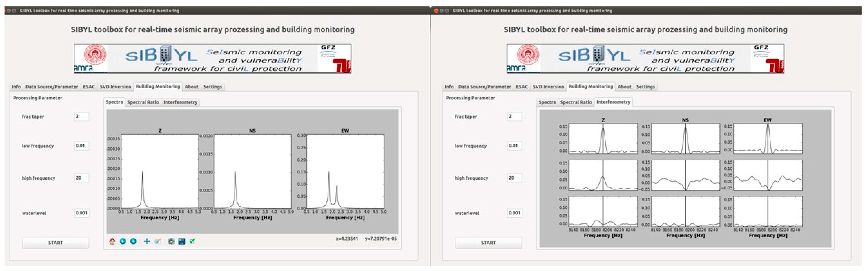
Task: Select the Zoom magnifier tool
Action: [x=157, y=241]
